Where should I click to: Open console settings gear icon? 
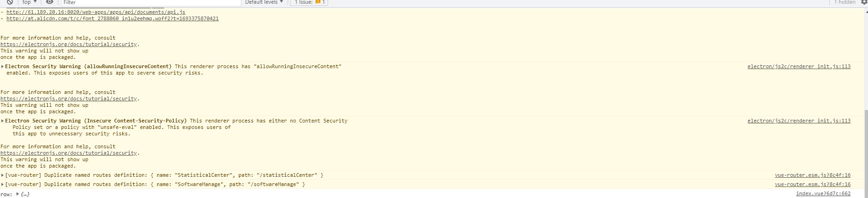[864, 2]
